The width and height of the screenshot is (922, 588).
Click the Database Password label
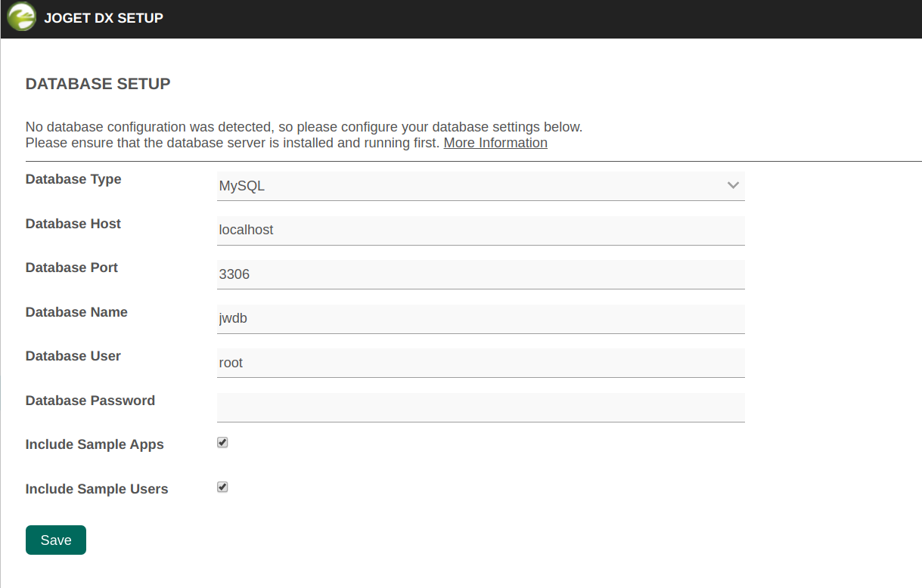pos(90,401)
